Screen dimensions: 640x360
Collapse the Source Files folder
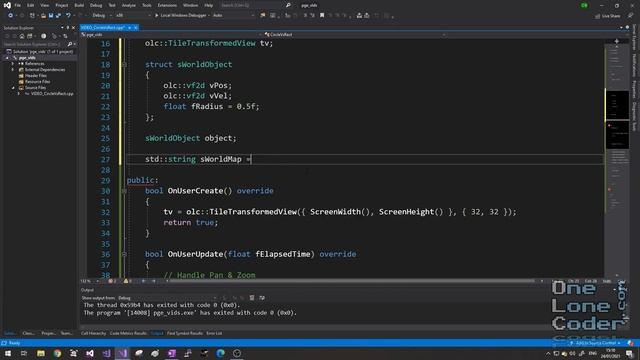13,88
